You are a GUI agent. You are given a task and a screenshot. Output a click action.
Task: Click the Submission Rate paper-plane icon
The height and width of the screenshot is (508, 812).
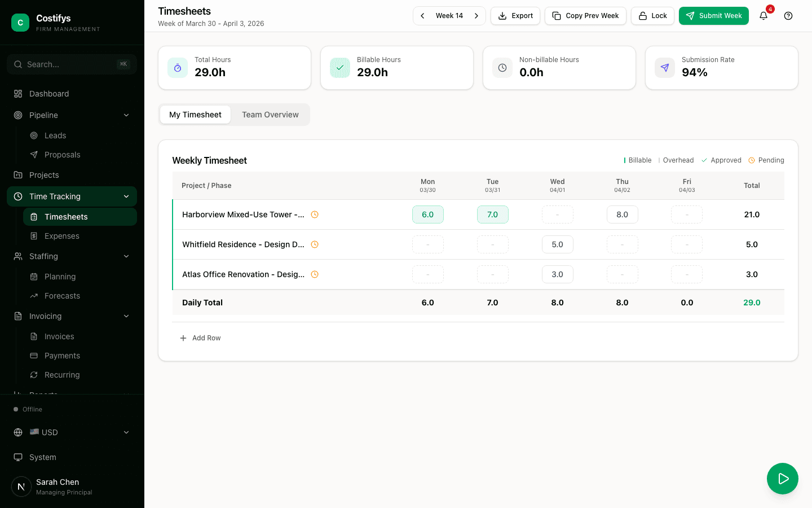[x=664, y=67]
